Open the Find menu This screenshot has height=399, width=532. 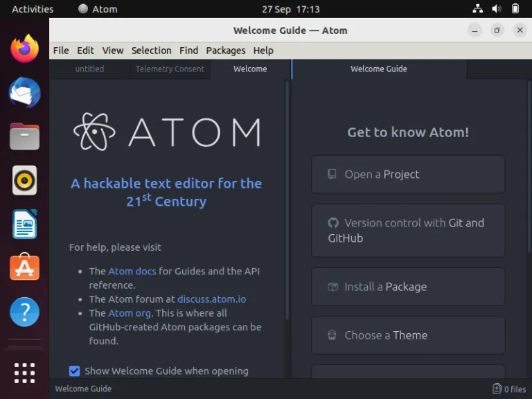click(x=188, y=51)
